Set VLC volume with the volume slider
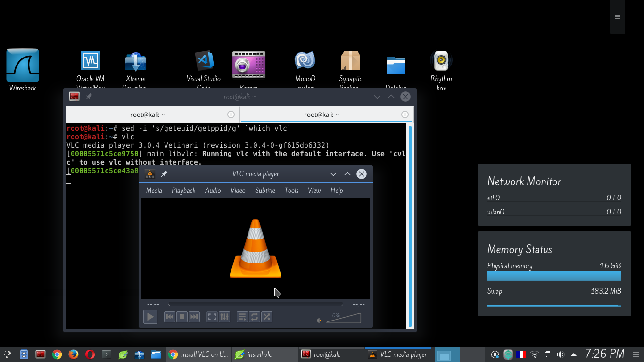644x362 pixels. coord(344,318)
